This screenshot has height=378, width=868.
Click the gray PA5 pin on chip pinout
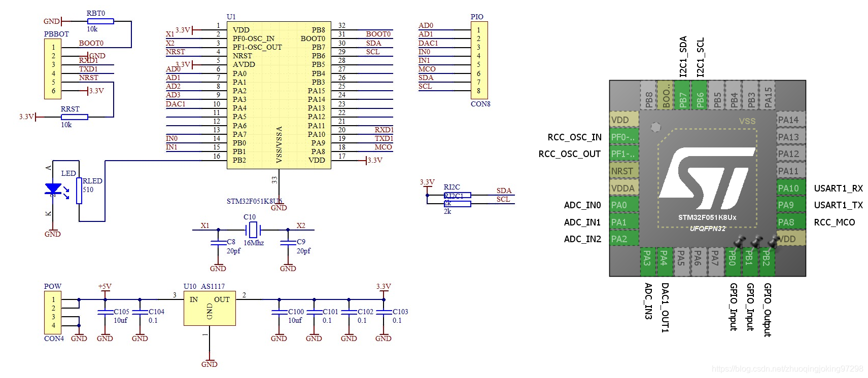pyautogui.click(x=681, y=261)
